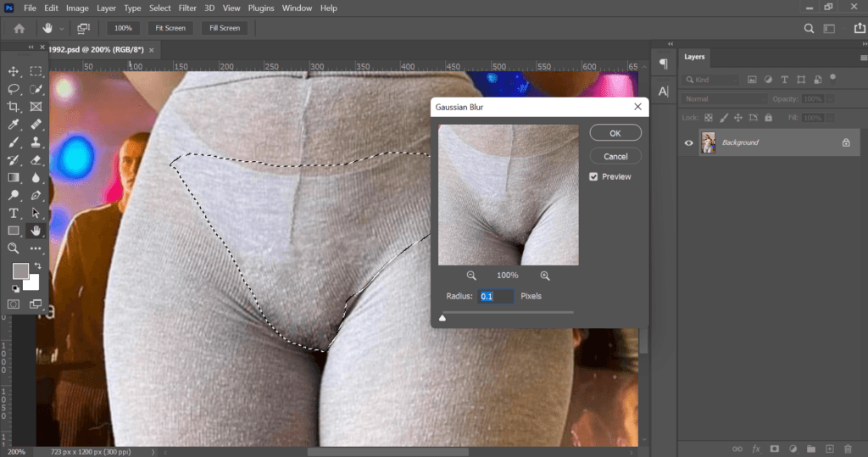Select the Crop tool
Image resolution: width=868 pixels, height=457 pixels.
coord(14,107)
